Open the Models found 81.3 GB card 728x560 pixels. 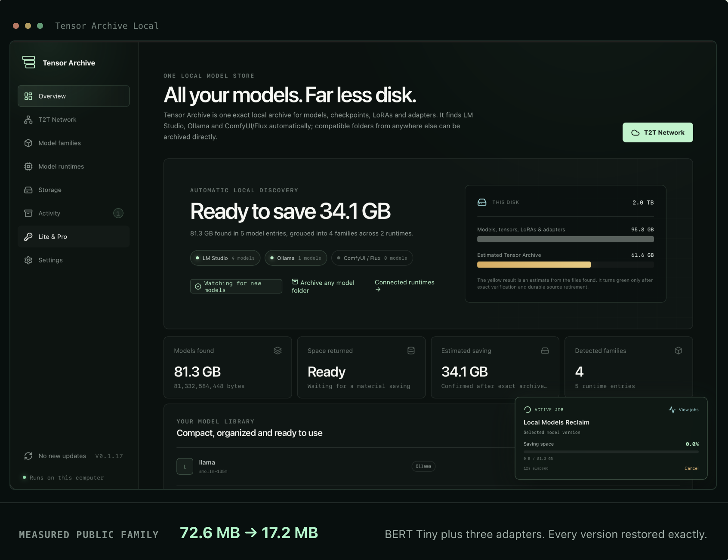228,367
